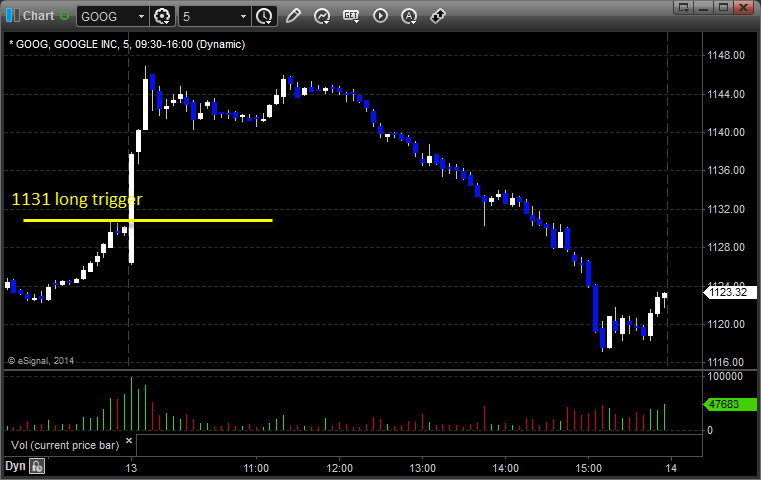761x480 pixels.
Task: Click the 1116.00 price axis label
Action: [x=726, y=362]
